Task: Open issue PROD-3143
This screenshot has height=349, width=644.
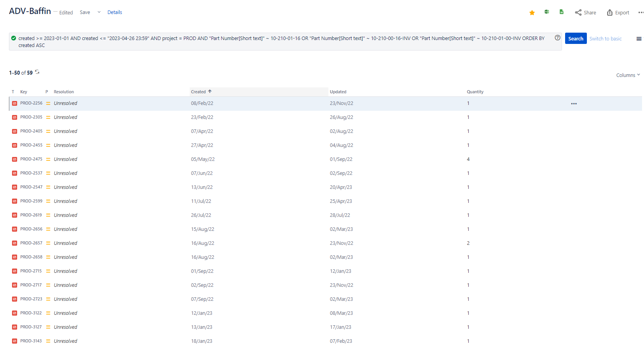Action: [31, 341]
